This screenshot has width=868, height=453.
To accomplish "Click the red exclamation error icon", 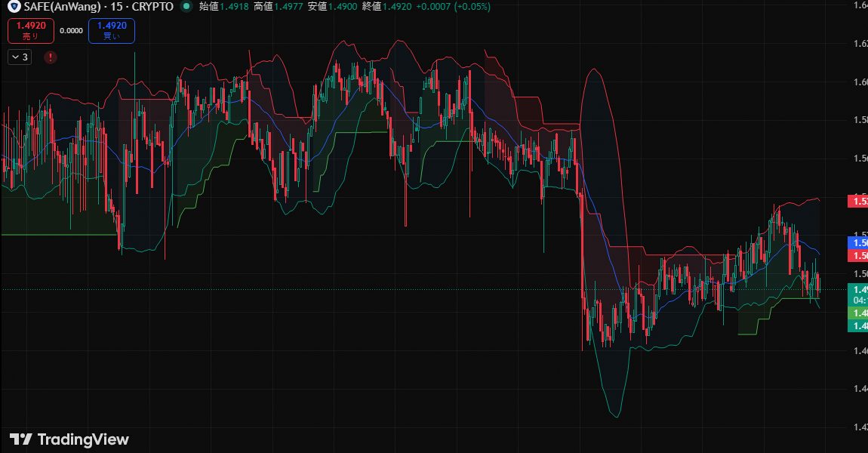I will [x=50, y=57].
